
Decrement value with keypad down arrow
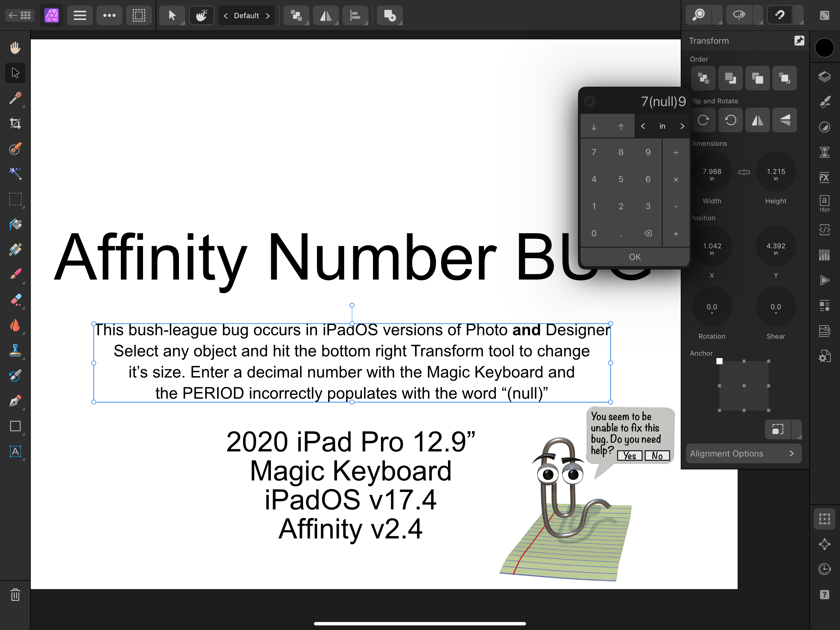(x=594, y=126)
